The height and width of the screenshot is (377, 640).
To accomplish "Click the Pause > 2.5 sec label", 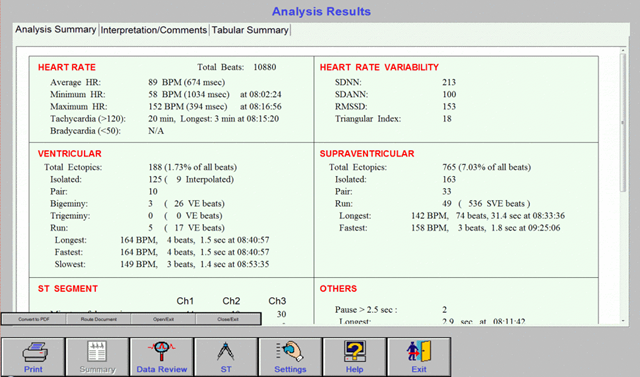I will (x=366, y=310).
